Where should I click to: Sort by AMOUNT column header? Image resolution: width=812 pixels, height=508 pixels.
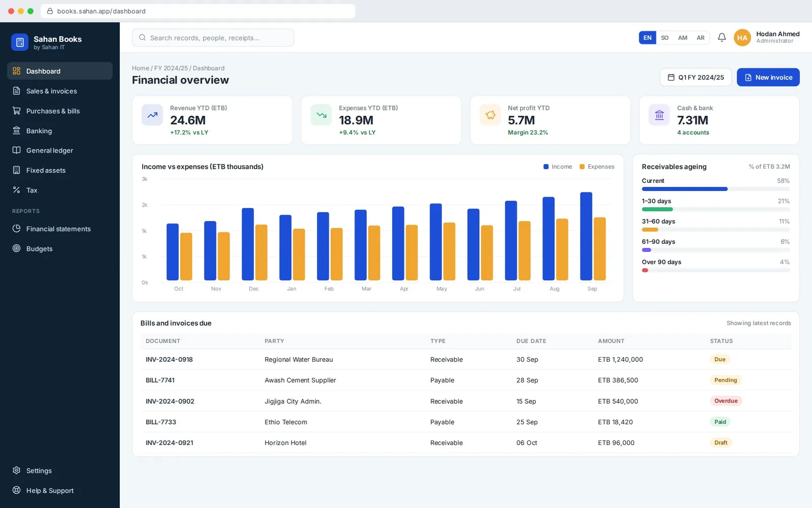(x=611, y=341)
